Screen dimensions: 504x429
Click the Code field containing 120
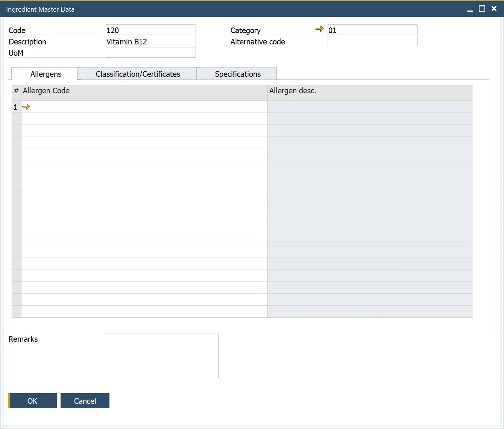(x=150, y=30)
